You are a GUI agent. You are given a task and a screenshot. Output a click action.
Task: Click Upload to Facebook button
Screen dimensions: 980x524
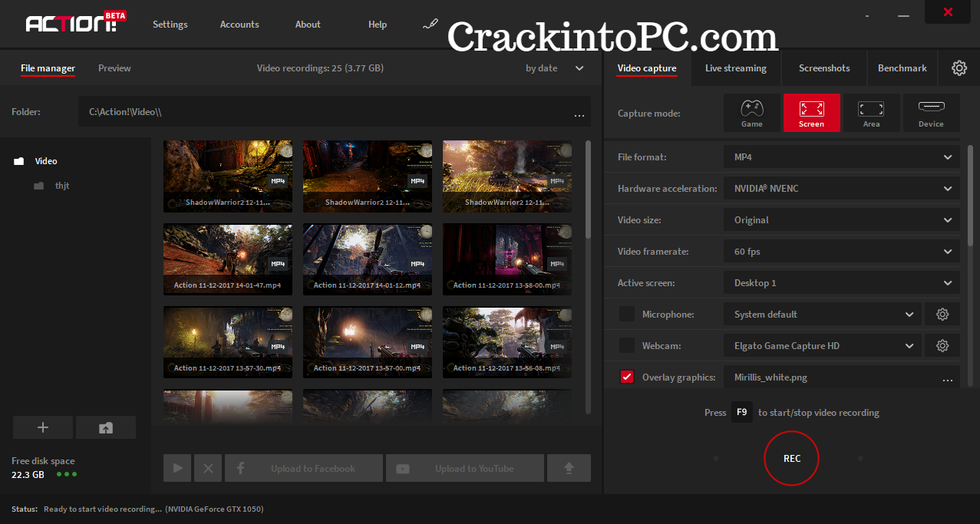304,468
